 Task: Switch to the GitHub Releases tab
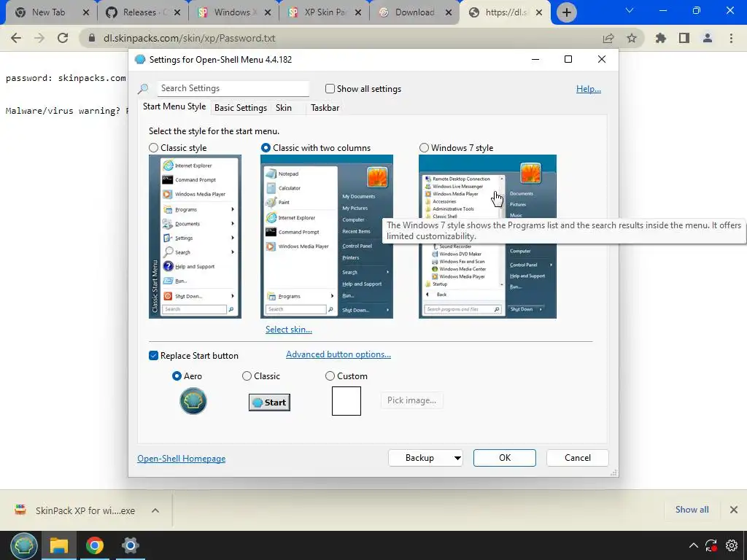point(144,12)
